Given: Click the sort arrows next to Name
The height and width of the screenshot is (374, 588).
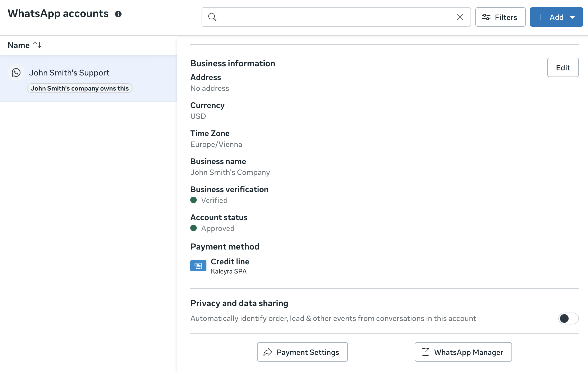Looking at the screenshot, I should click(37, 45).
